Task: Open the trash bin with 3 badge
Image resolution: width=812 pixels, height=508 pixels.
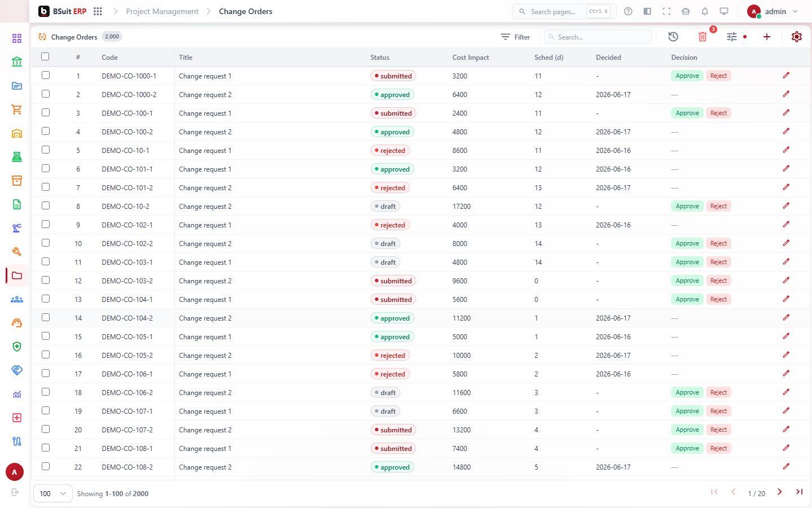Action: pyautogui.click(x=703, y=37)
